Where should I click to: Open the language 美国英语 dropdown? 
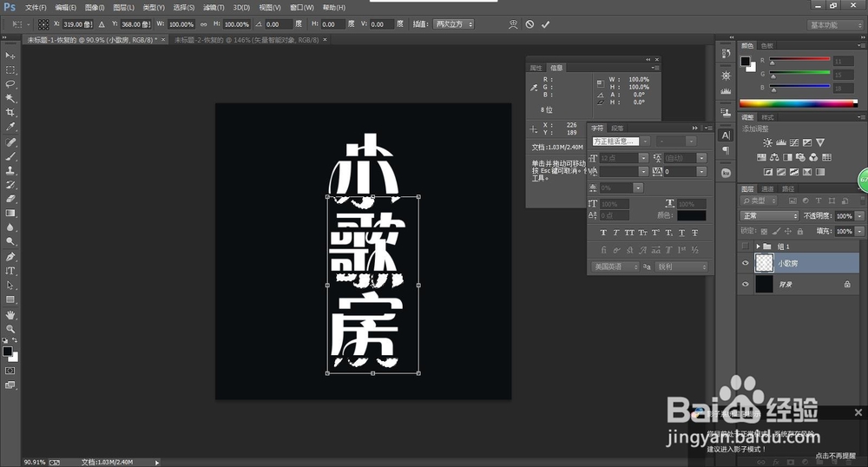point(615,266)
